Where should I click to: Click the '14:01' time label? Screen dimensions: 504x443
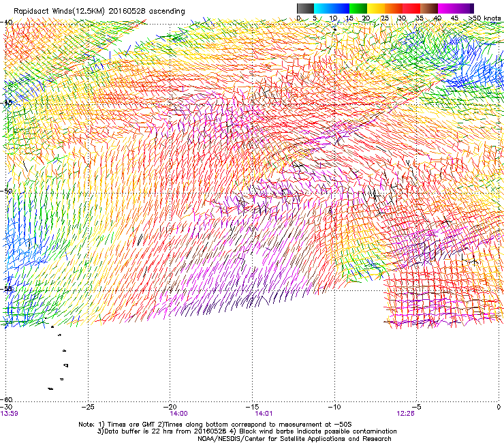click(264, 414)
